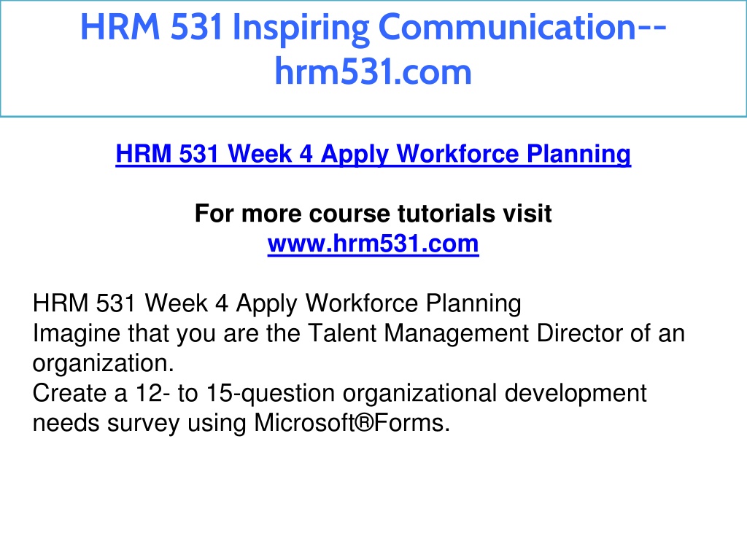Open the underlined Week 4 Apply Workforce Planning link
Screen dimensions: 747x560
click(373, 155)
